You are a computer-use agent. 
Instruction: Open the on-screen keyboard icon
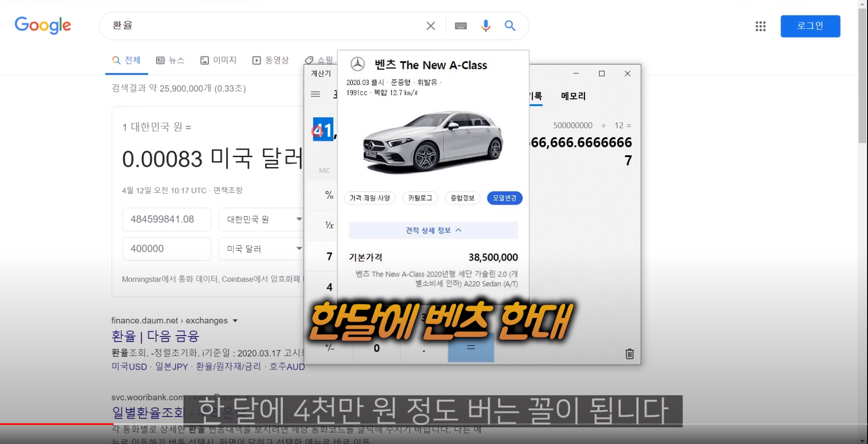coord(460,26)
